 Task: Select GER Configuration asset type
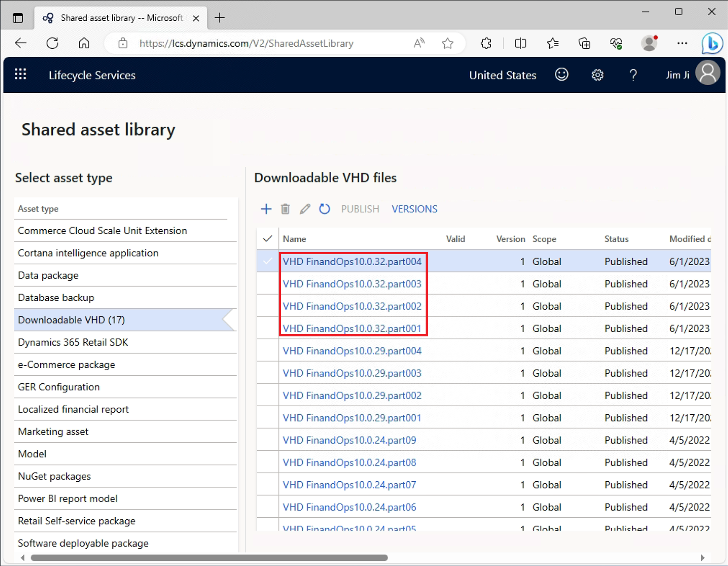click(x=125, y=387)
